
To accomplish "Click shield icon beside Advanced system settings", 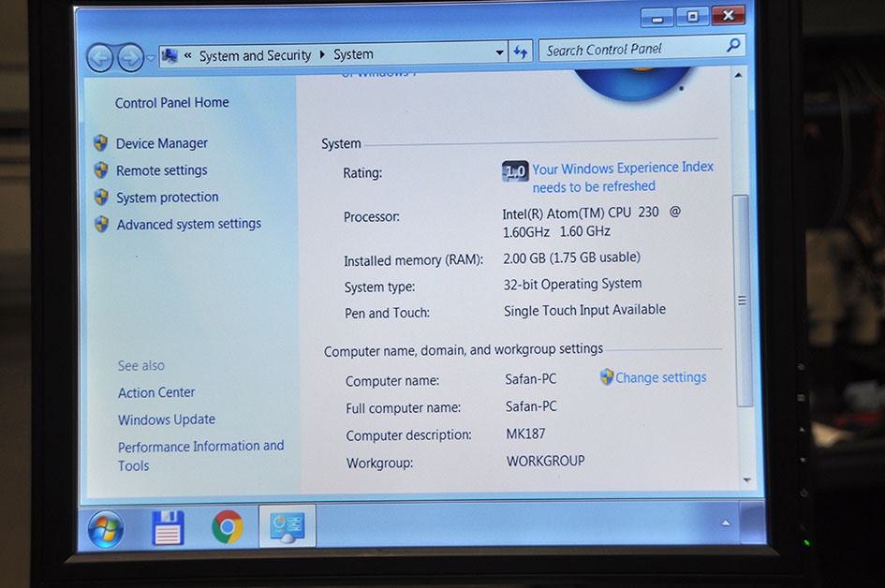I will pos(101,224).
